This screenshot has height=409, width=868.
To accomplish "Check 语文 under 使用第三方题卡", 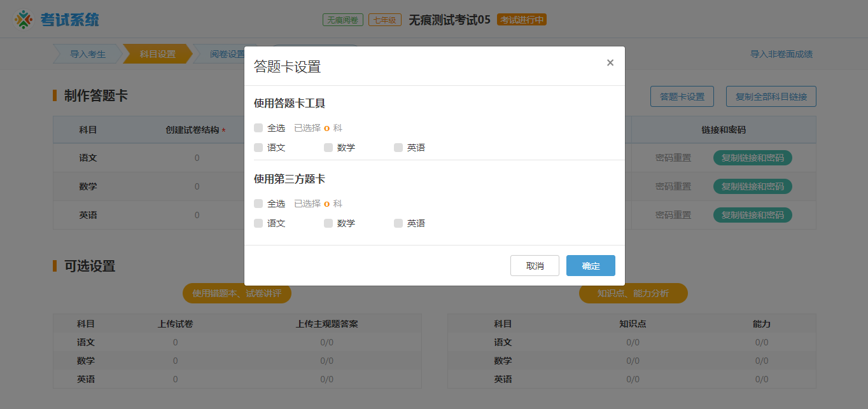I will pos(258,223).
